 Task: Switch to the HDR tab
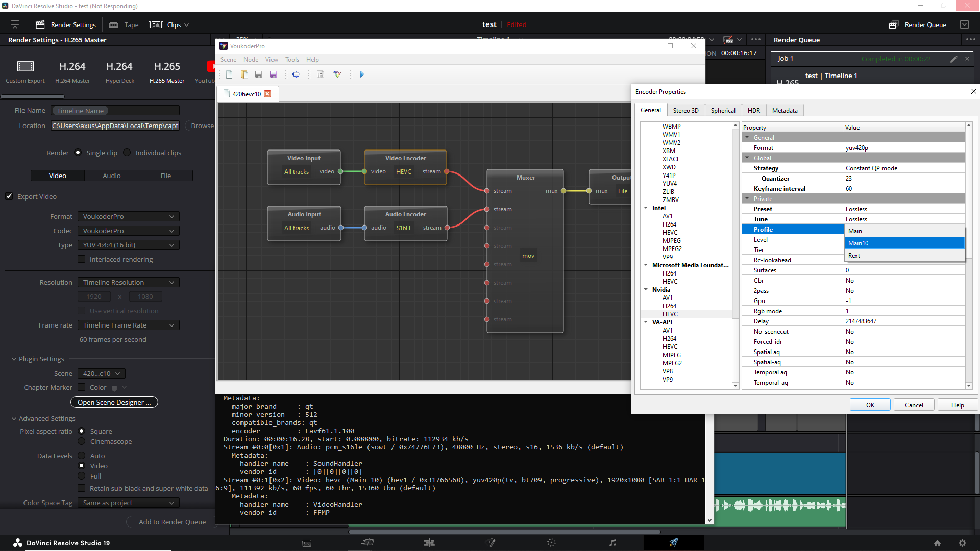(753, 110)
